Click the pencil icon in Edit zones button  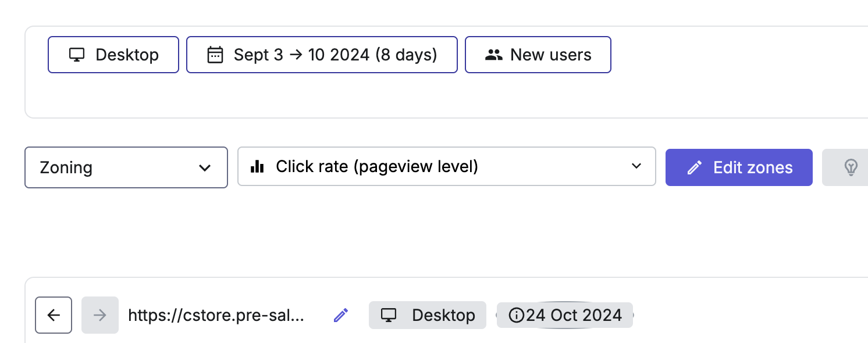pos(694,168)
